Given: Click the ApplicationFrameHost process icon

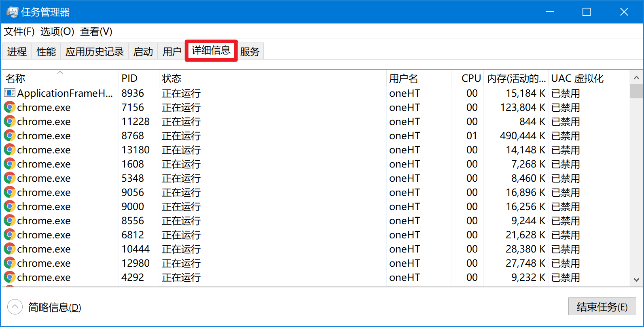Looking at the screenshot, I should coord(10,93).
